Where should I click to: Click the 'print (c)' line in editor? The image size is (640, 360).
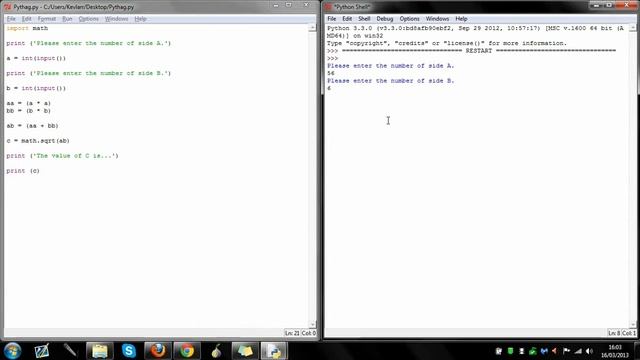click(x=23, y=171)
